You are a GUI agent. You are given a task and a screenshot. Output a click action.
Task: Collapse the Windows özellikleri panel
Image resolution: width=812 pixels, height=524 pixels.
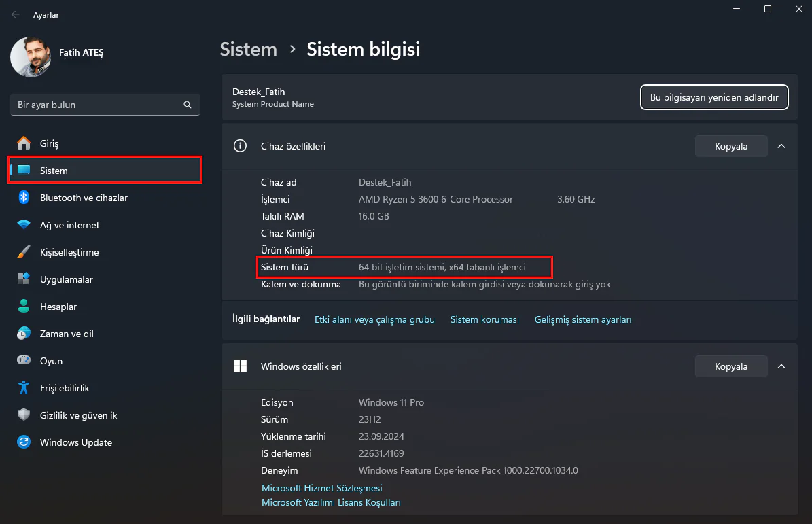(781, 366)
